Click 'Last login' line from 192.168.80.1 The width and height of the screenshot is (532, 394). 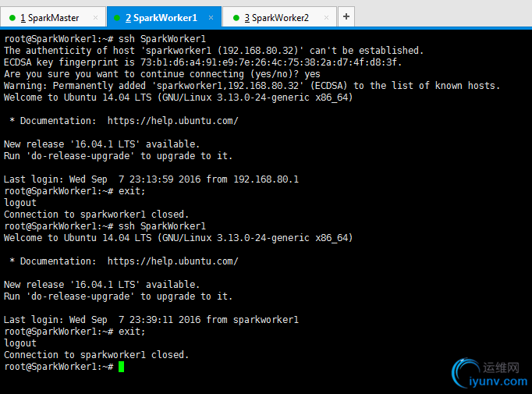151,179
